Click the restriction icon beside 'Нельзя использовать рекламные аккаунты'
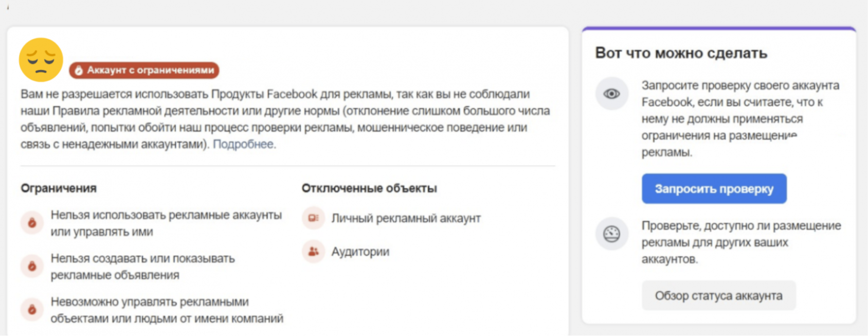The height and width of the screenshot is (336, 868). (x=32, y=223)
